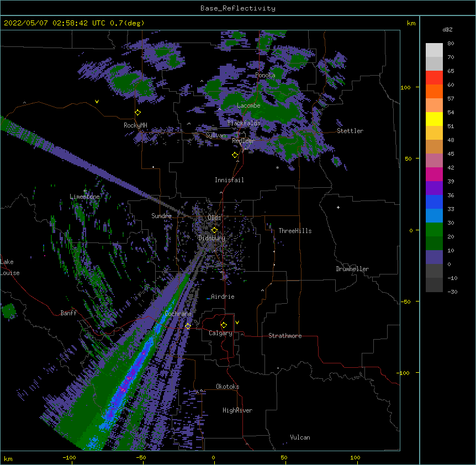
Task: Click the yellow marker below Cochrane
Action: click(188, 326)
